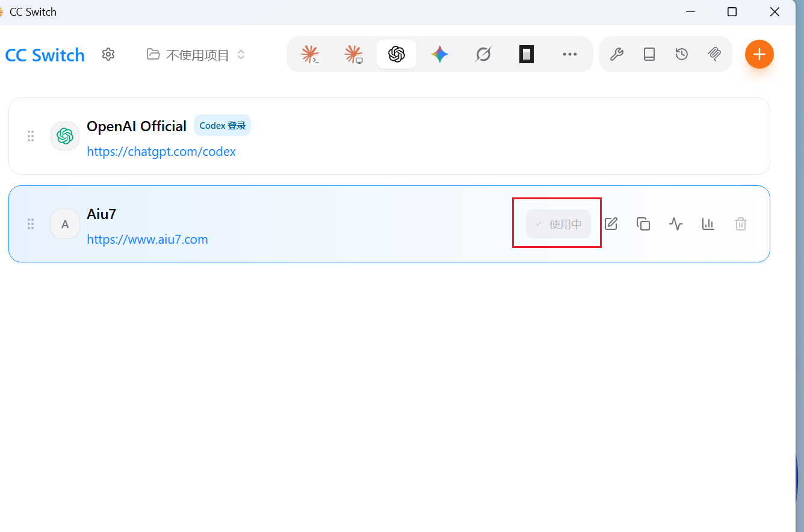804x532 pixels.
Task: Click the OpenAI Official logo icon
Action: pyautogui.click(x=65, y=136)
